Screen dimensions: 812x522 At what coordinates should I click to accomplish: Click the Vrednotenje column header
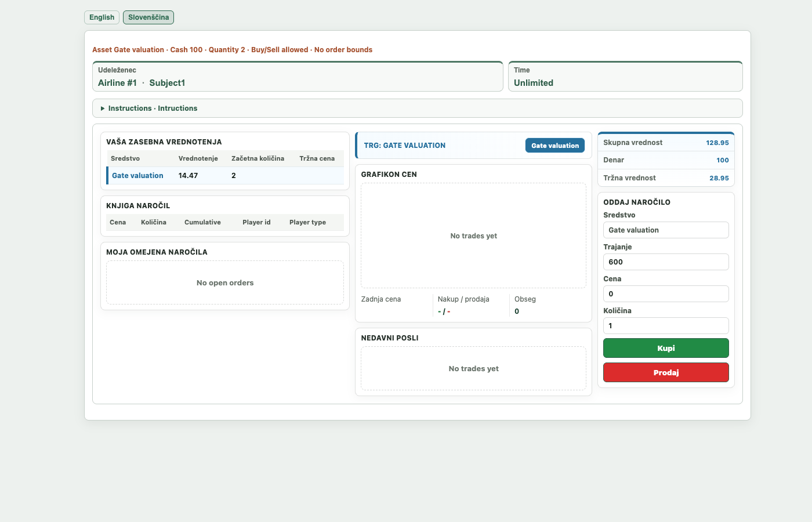[x=198, y=158]
